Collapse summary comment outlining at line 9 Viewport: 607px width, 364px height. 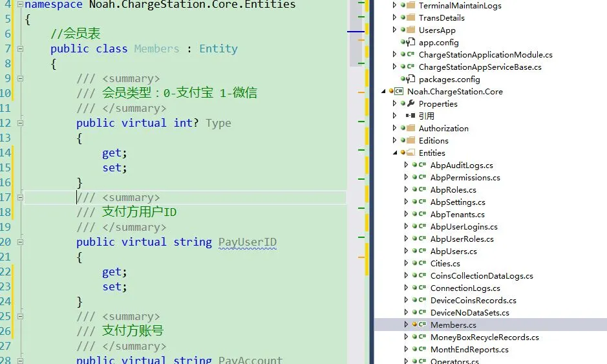(x=20, y=79)
